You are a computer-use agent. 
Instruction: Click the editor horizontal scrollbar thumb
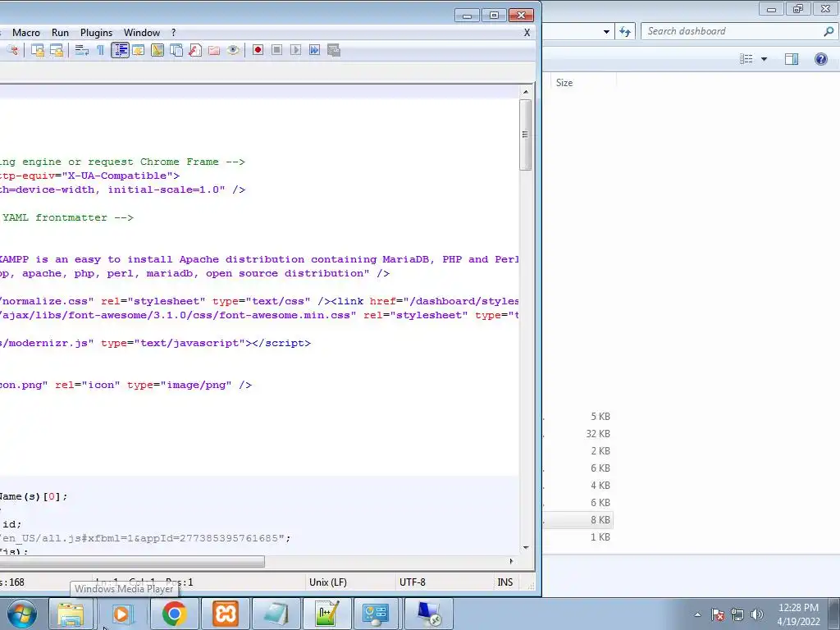(x=132, y=561)
